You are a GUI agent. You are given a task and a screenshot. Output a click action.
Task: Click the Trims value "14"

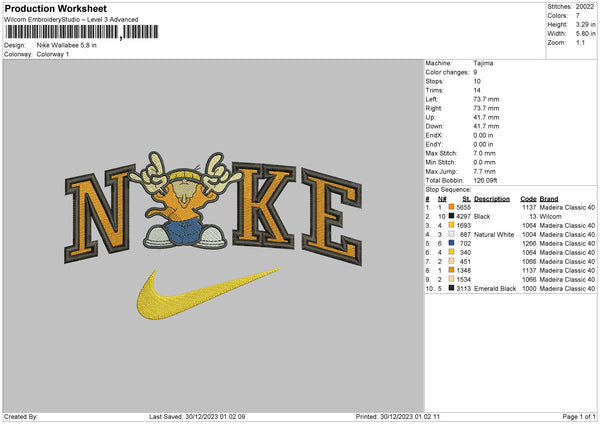point(477,90)
